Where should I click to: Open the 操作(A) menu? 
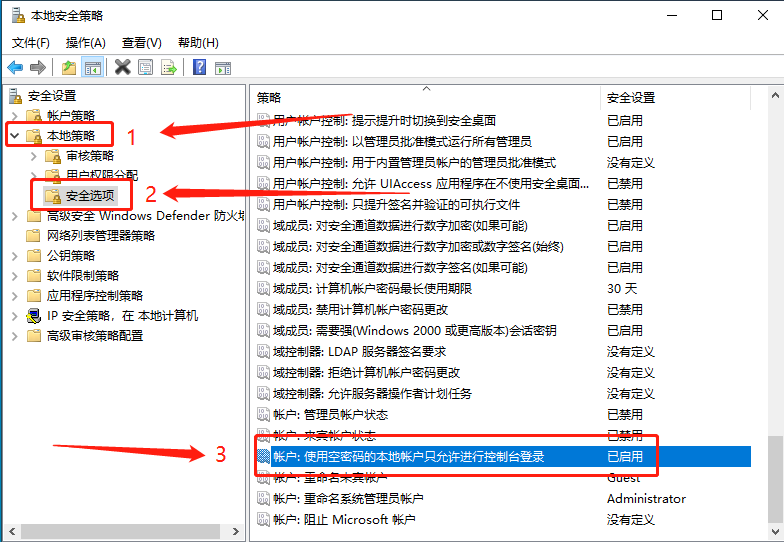(86, 43)
